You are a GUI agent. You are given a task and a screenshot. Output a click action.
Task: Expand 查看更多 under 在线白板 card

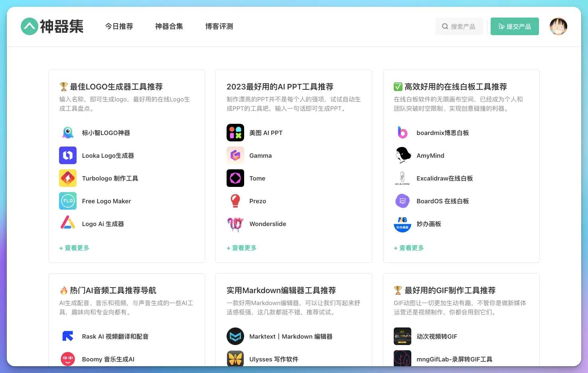coord(409,248)
